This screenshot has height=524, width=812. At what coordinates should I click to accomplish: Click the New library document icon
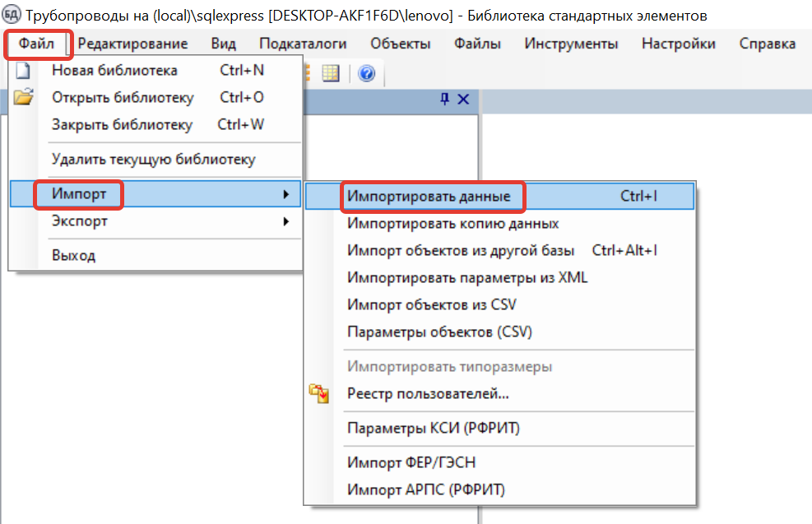tap(23, 70)
